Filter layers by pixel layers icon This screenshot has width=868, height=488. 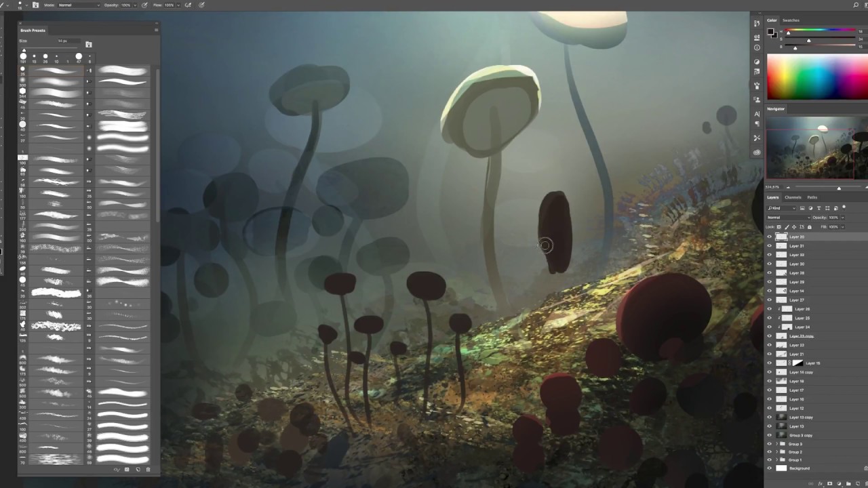802,208
